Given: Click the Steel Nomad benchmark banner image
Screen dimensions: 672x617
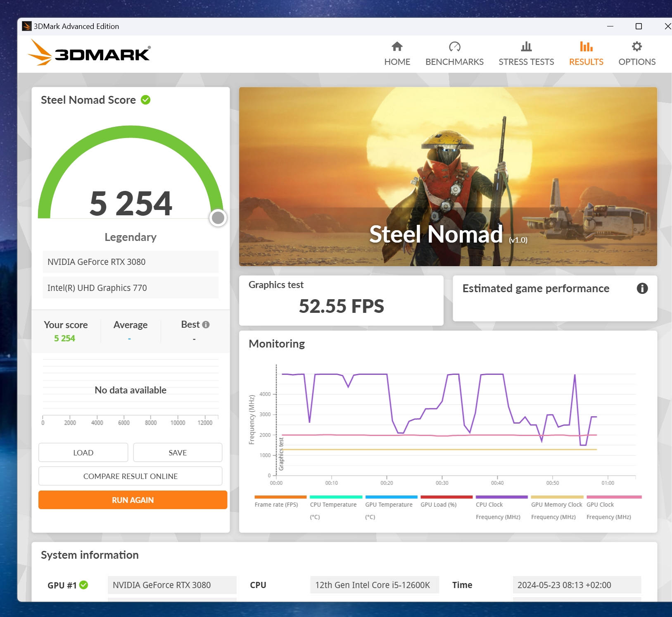Looking at the screenshot, I should point(448,176).
